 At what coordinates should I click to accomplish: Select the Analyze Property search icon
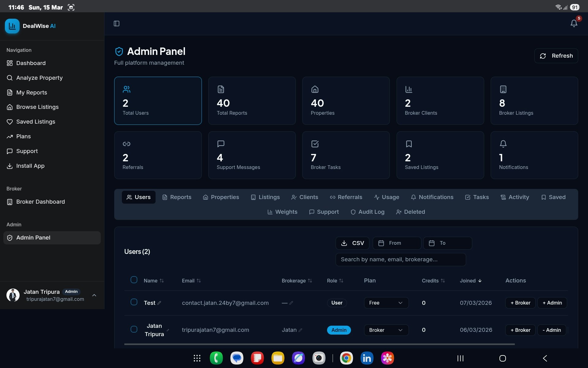[9, 78]
